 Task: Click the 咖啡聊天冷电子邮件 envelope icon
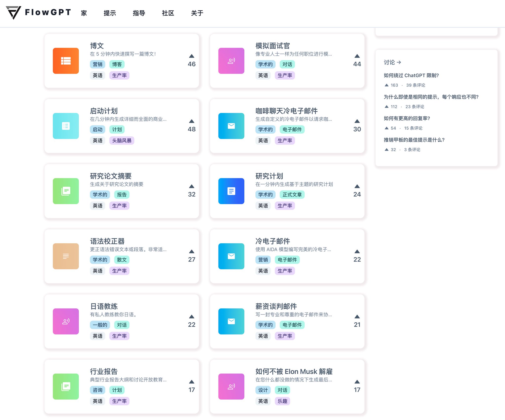pos(231,126)
